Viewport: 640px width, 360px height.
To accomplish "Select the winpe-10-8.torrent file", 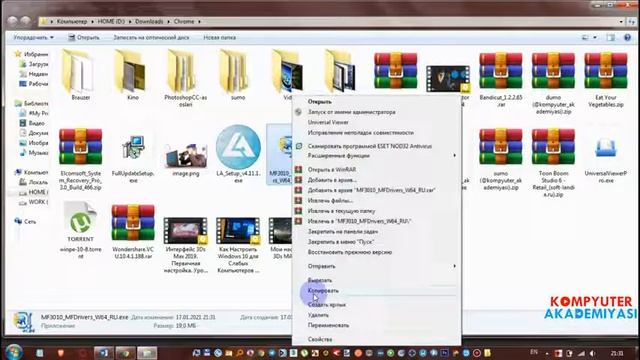I will coord(80,231).
